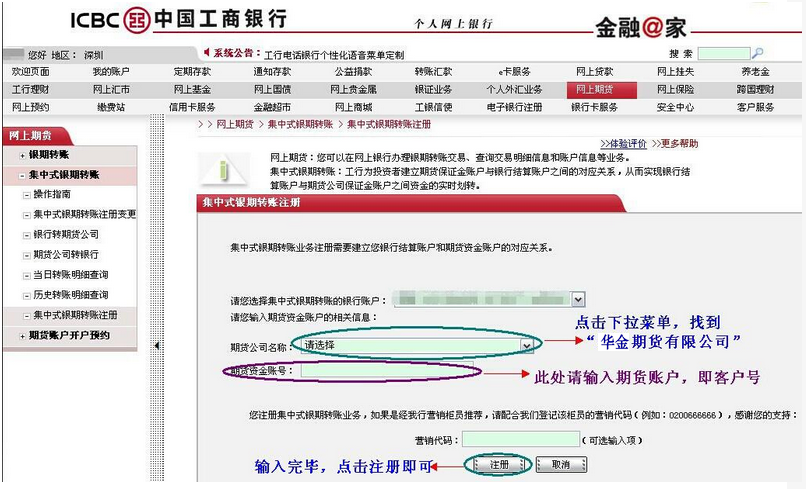Viewport: 806px width, 489px height.
Task: Open the 养老金 menu
Action: tap(756, 71)
